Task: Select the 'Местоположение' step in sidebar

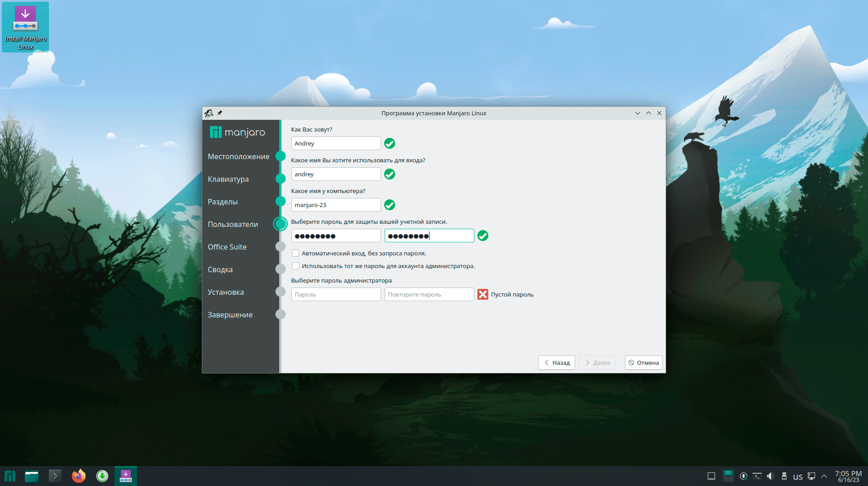Action: click(x=238, y=156)
